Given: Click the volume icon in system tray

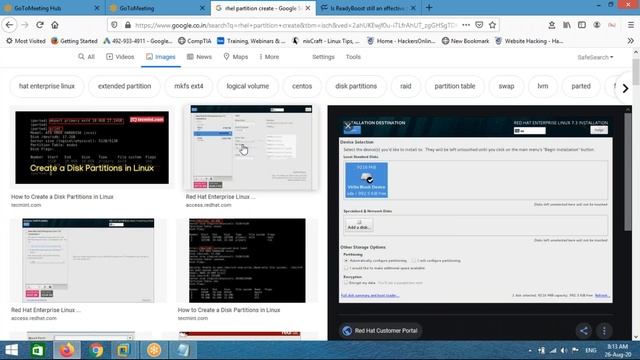Looking at the screenshot, I should [564, 350].
